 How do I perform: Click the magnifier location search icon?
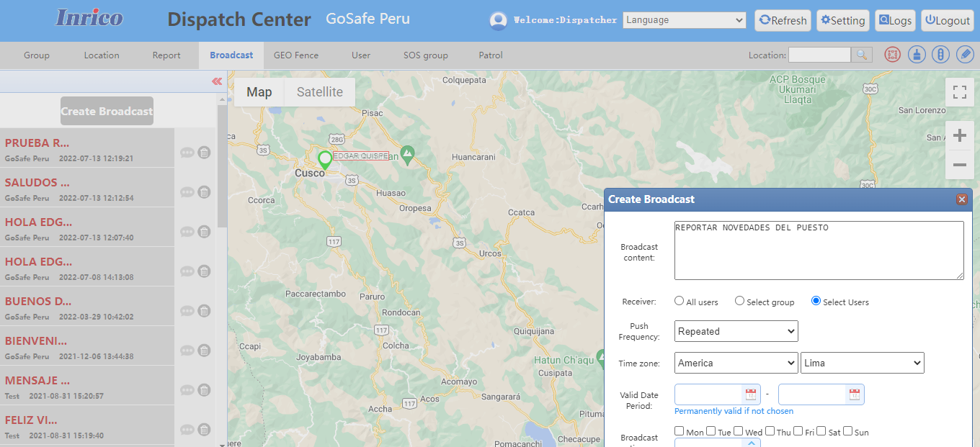[x=862, y=55]
